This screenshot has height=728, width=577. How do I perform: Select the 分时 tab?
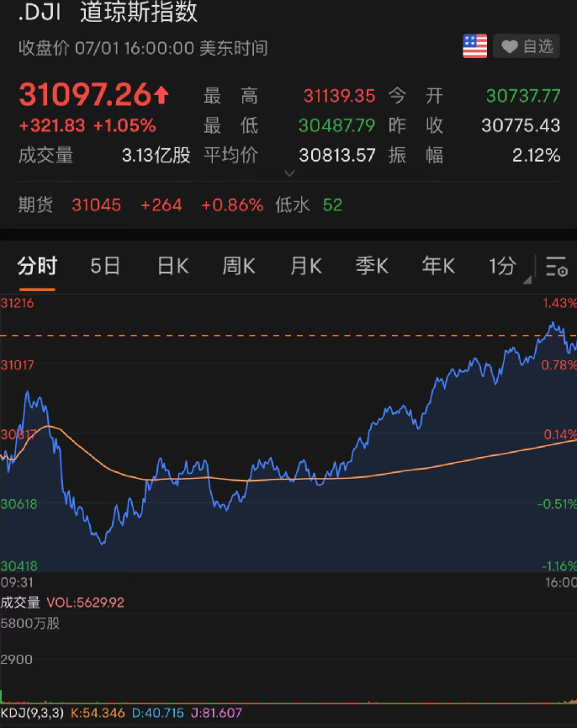(37, 267)
